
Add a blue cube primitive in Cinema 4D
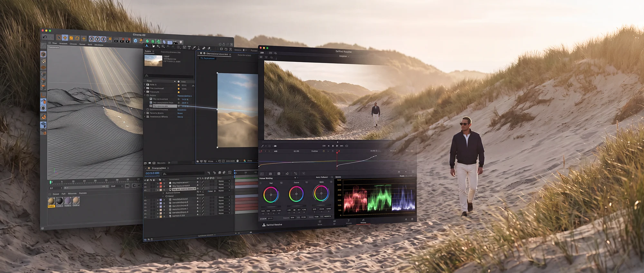136,41
